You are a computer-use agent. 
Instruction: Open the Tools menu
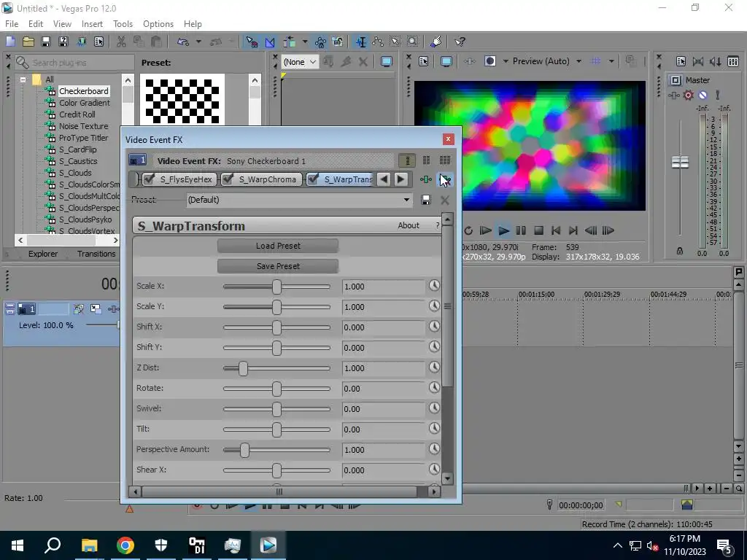[x=123, y=24]
